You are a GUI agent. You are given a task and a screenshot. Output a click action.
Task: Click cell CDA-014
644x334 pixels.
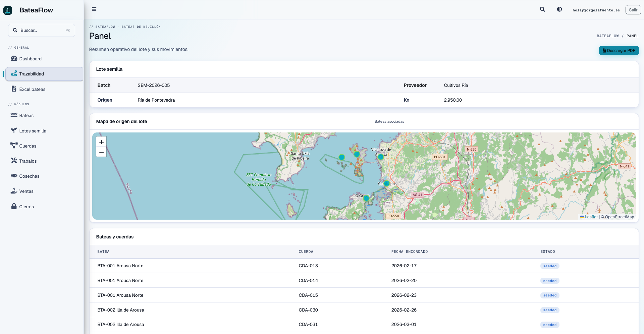coord(308,280)
